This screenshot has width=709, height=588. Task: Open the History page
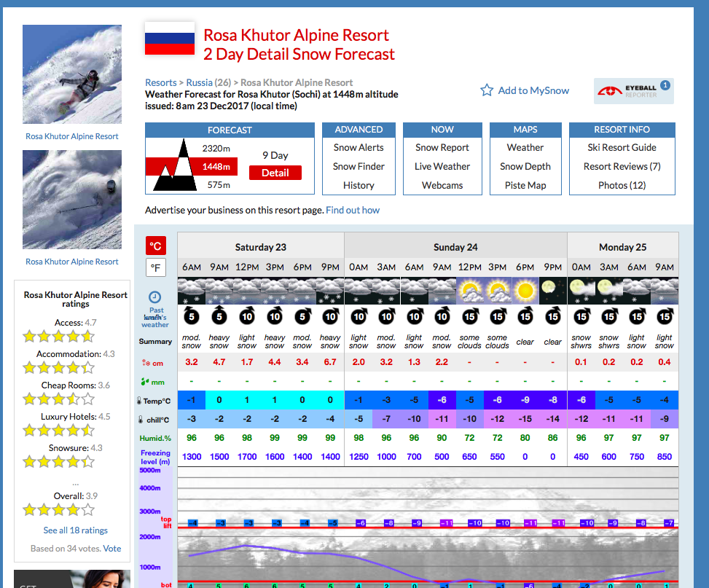pos(358,186)
